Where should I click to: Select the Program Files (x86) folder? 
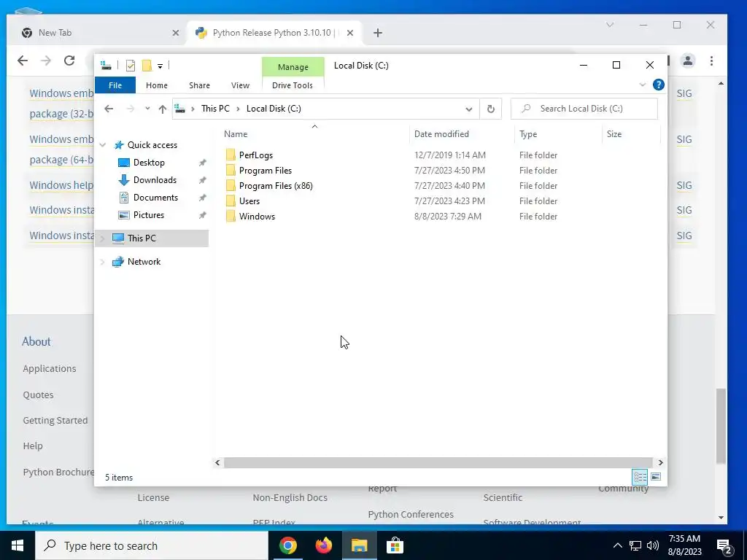click(x=276, y=186)
